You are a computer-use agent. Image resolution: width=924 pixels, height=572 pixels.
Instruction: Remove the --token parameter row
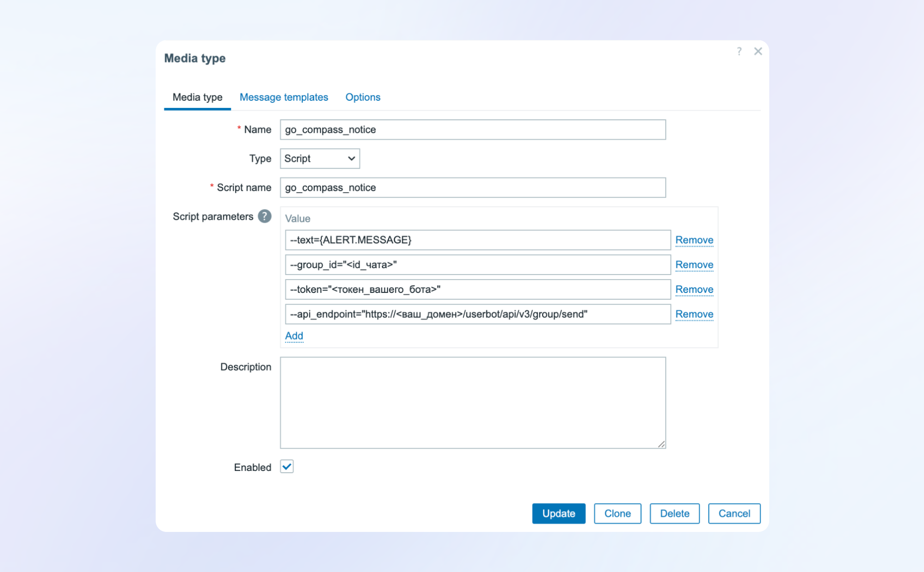tap(694, 289)
